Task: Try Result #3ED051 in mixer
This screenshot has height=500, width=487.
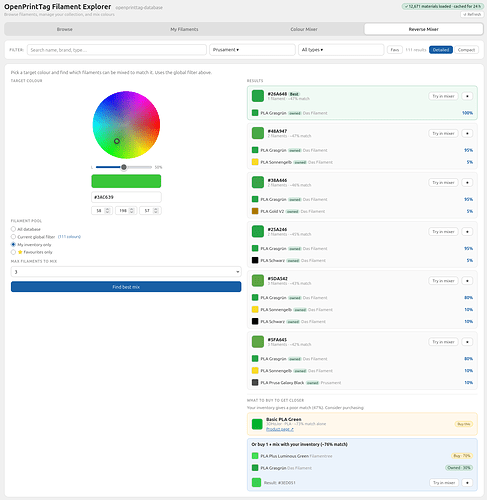Action: tap(444, 482)
